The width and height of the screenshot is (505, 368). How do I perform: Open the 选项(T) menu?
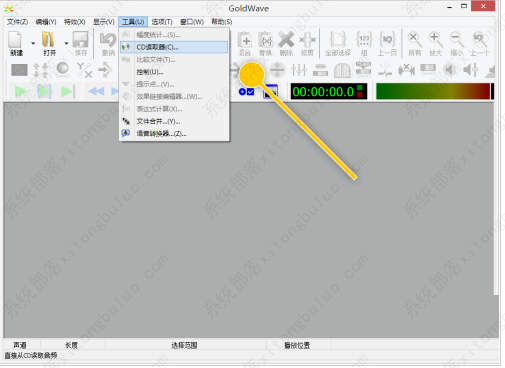pos(162,22)
